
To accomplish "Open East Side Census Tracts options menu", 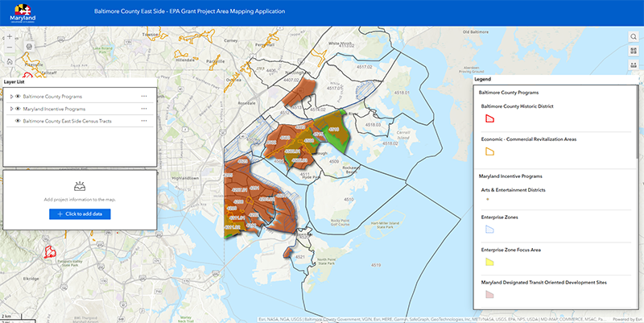I will click(x=144, y=121).
